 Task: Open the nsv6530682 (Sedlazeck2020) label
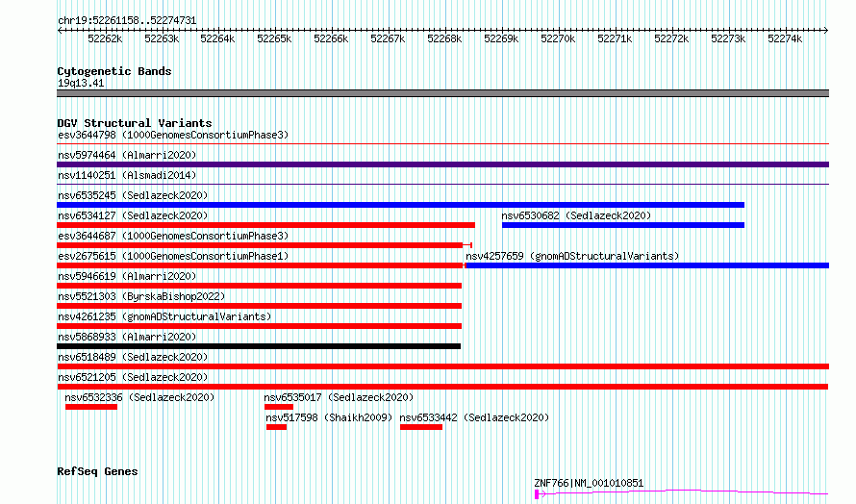pyautogui.click(x=576, y=215)
